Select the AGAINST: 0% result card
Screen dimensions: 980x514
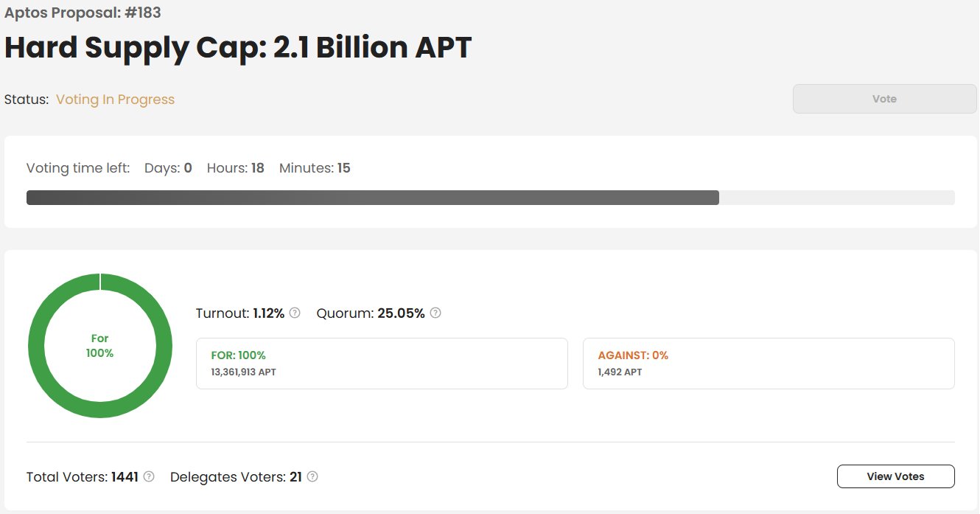click(x=769, y=364)
